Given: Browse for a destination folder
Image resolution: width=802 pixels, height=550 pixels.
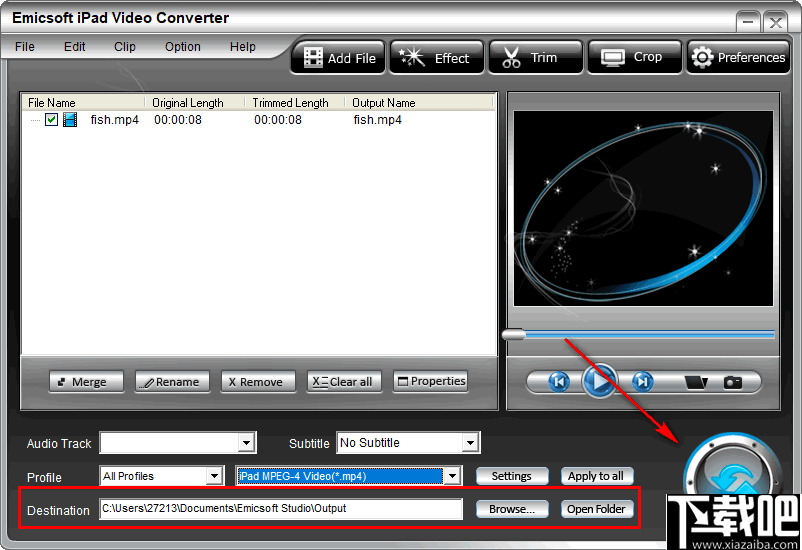Looking at the screenshot, I should [512, 509].
